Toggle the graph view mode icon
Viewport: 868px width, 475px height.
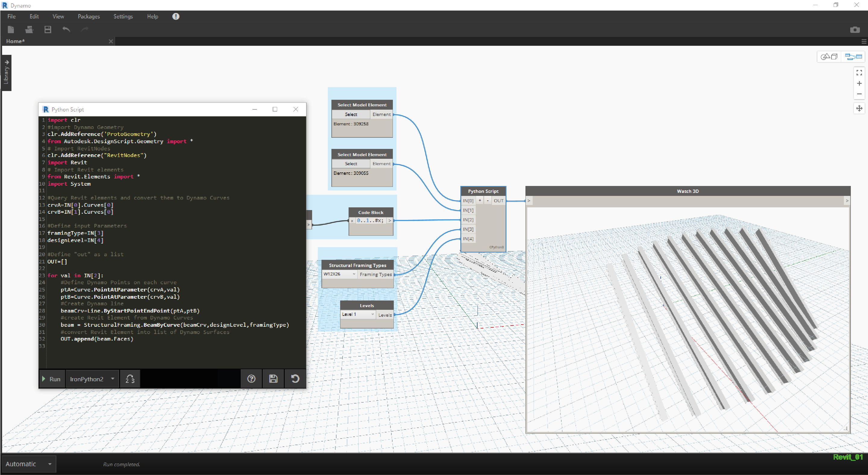tap(853, 56)
